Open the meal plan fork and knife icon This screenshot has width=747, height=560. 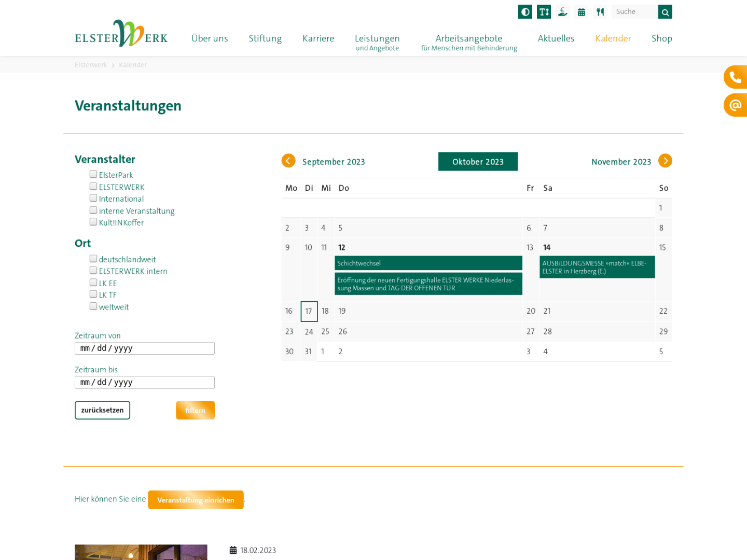click(600, 12)
